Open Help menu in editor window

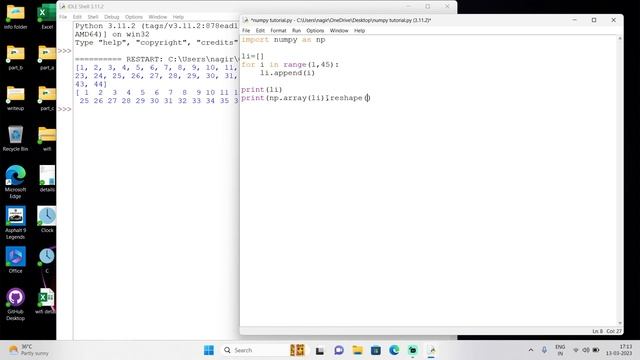tap(359, 31)
